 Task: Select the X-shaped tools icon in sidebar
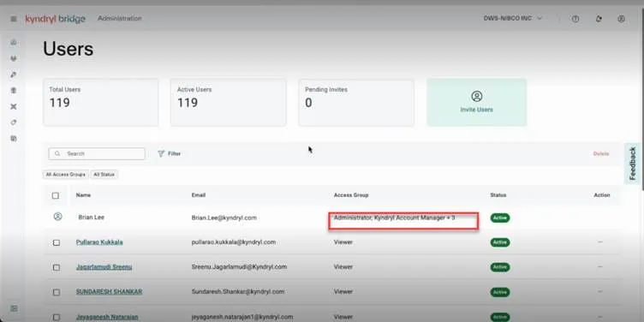(x=14, y=106)
